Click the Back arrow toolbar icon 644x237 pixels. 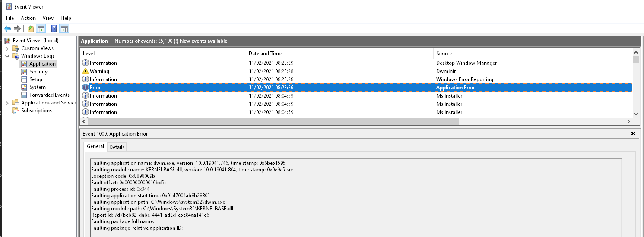pyautogui.click(x=7, y=29)
